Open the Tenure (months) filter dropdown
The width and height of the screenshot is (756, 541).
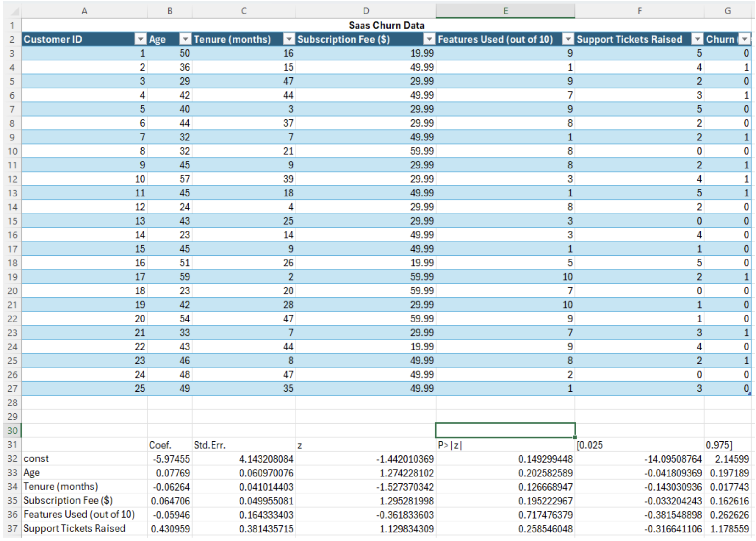click(289, 40)
